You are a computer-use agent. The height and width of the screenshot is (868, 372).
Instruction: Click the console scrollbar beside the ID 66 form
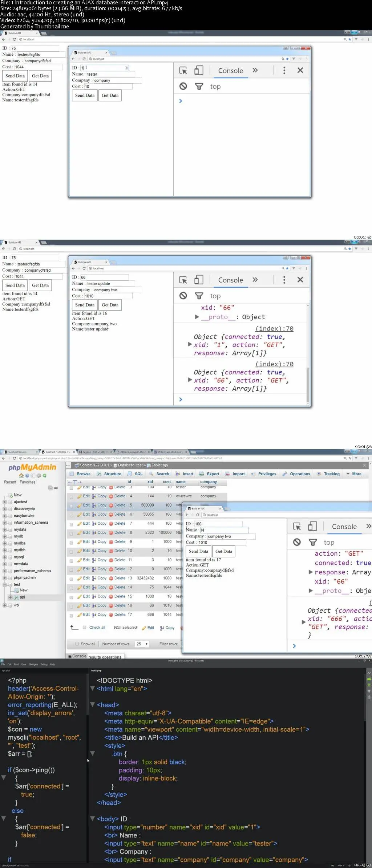(x=308, y=385)
